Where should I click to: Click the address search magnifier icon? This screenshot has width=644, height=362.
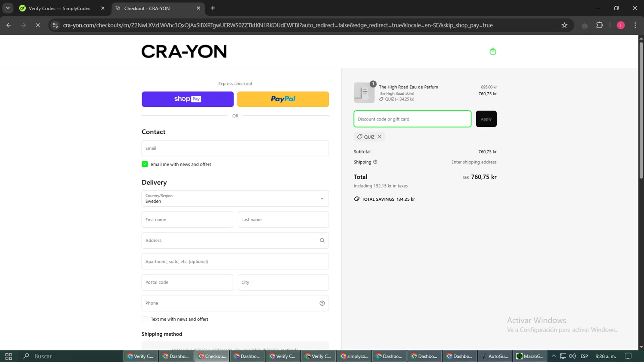click(x=322, y=241)
